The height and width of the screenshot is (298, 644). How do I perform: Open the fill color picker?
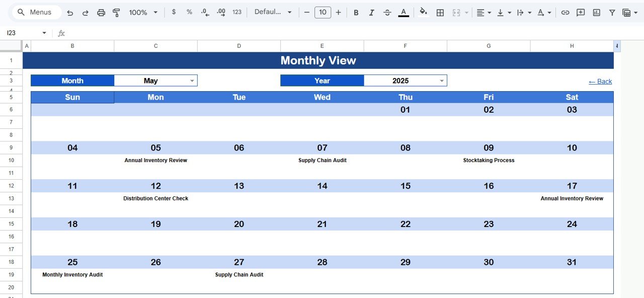point(423,12)
